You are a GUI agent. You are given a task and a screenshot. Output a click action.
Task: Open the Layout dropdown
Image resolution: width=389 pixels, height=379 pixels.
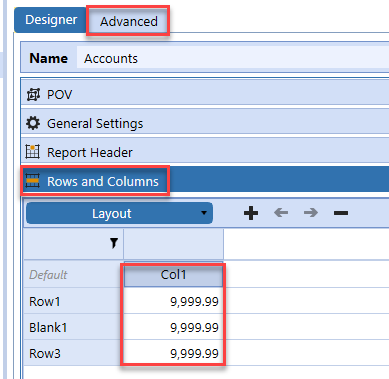(119, 213)
